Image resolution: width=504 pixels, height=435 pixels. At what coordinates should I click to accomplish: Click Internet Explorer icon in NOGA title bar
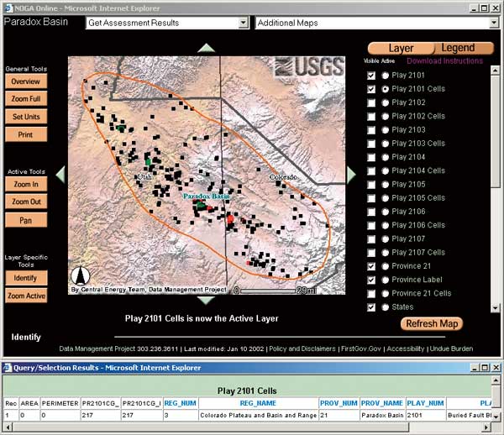pos(8,8)
